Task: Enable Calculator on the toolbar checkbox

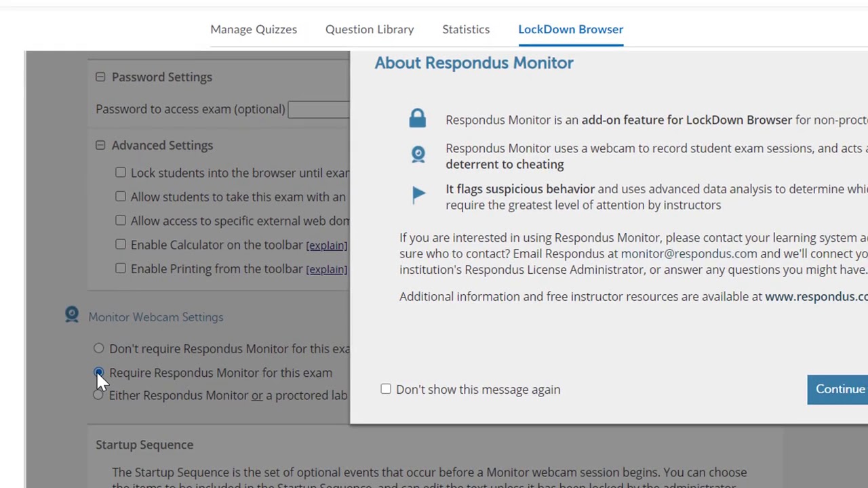Action: pos(120,245)
